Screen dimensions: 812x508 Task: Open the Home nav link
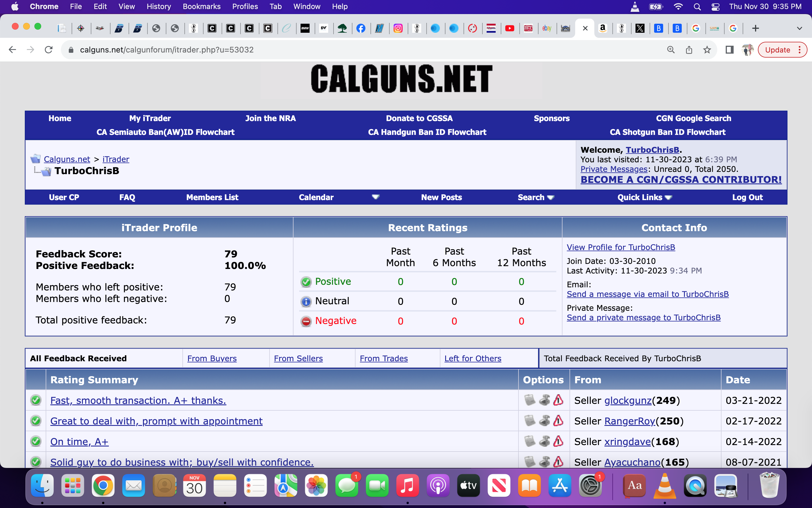pyautogui.click(x=60, y=118)
